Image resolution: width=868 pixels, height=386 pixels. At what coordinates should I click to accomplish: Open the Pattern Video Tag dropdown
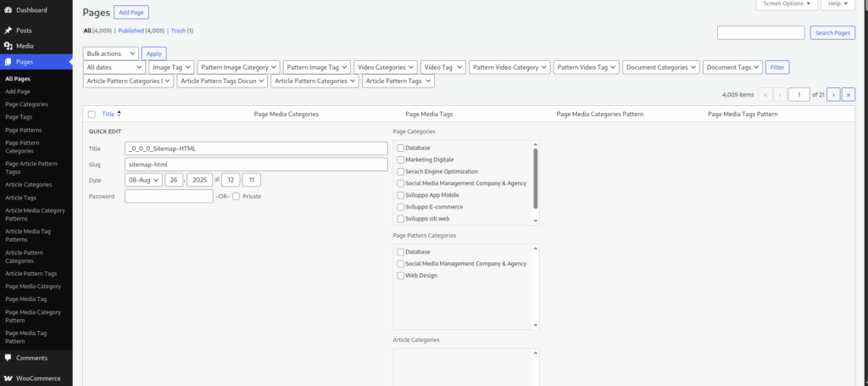(587, 68)
